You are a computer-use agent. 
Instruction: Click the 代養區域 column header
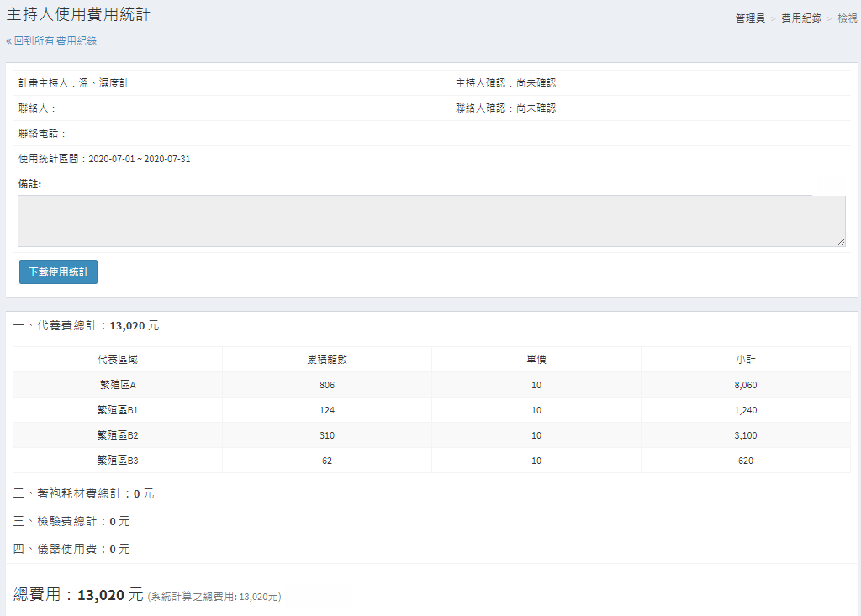point(118,360)
